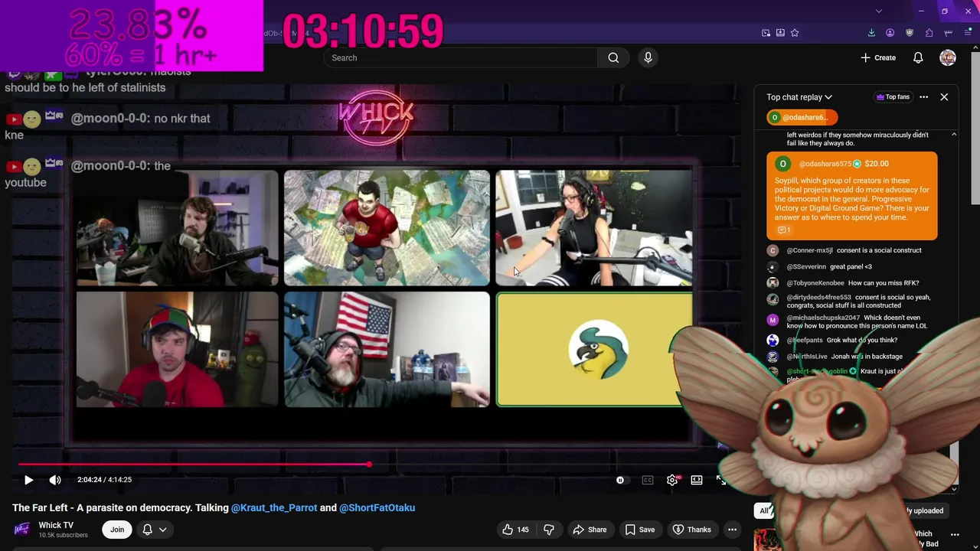Click @Conner-mx5jl chat message
This screenshot has height=551, width=980.
tap(854, 250)
